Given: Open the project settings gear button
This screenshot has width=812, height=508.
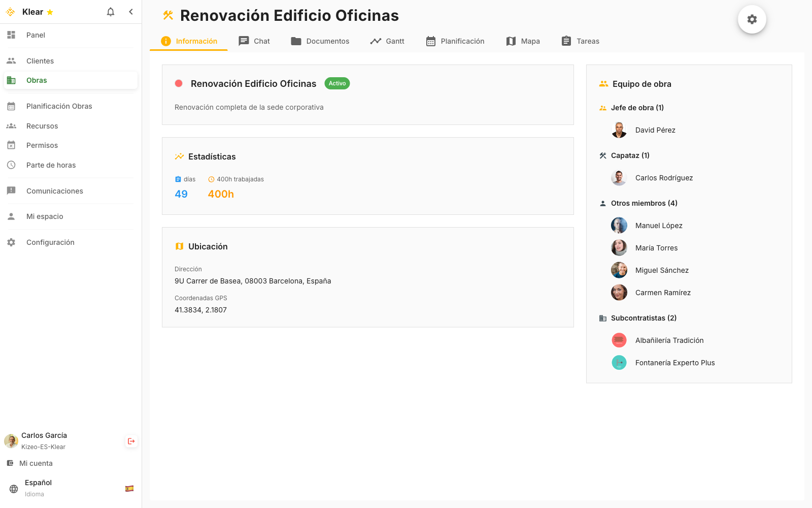Looking at the screenshot, I should pos(752,19).
